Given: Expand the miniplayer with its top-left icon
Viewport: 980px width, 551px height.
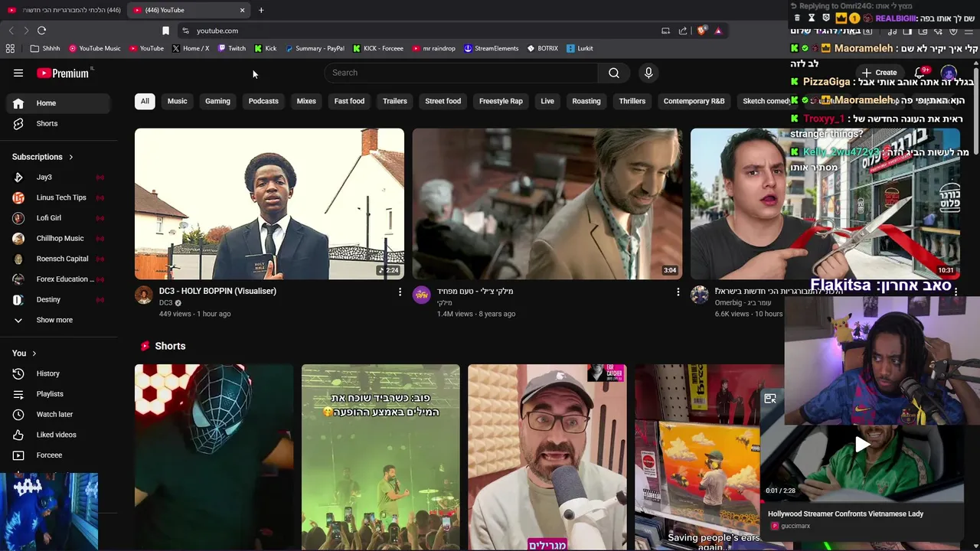Looking at the screenshot, I should pyautogui.click(x=770, y=399).
